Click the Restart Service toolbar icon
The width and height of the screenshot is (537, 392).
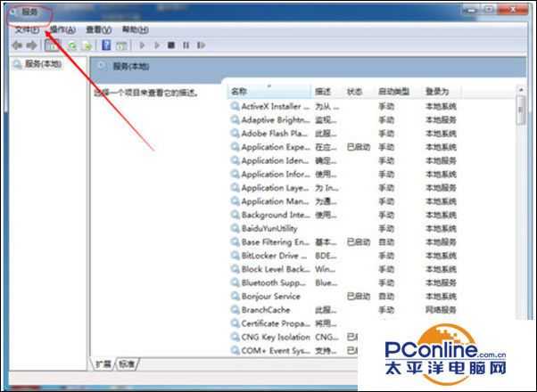click(x=200, y=45)
